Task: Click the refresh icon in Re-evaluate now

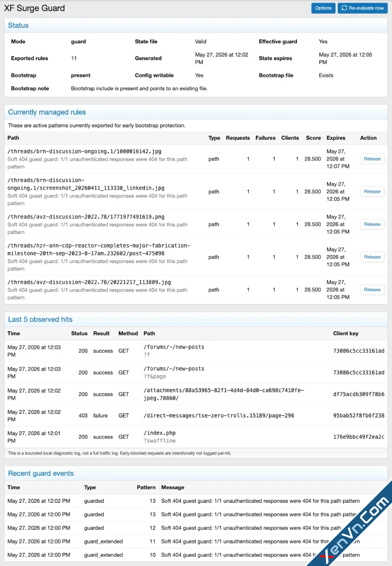Action: (344, 8)
